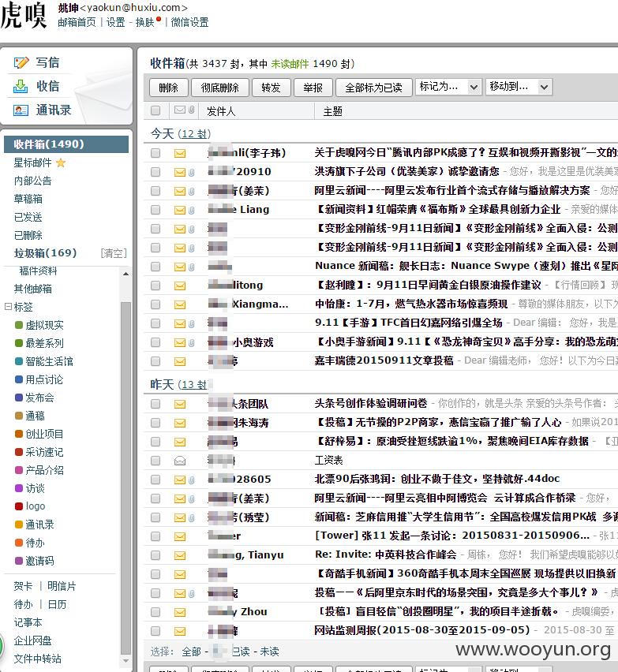Click the star icon beside 星标邮件
Screen dimensions: 618x672
point(61,162)
